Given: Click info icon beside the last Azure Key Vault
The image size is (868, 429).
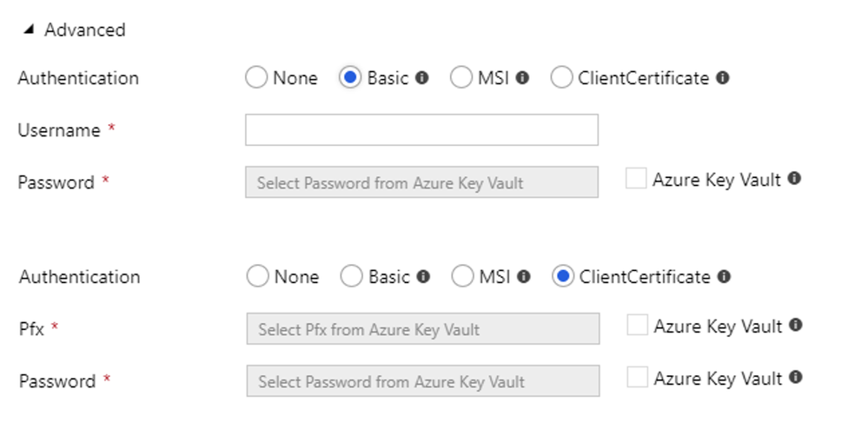Looking at the screenshot, I should tap(796, 378).
